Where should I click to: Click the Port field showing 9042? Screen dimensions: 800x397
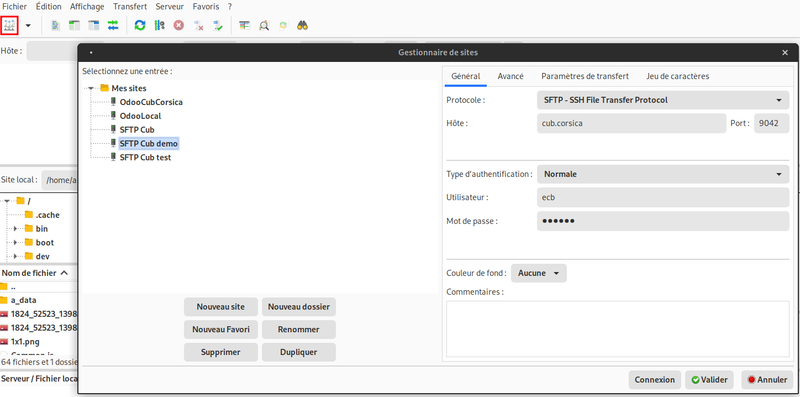(x=771, y=123)
